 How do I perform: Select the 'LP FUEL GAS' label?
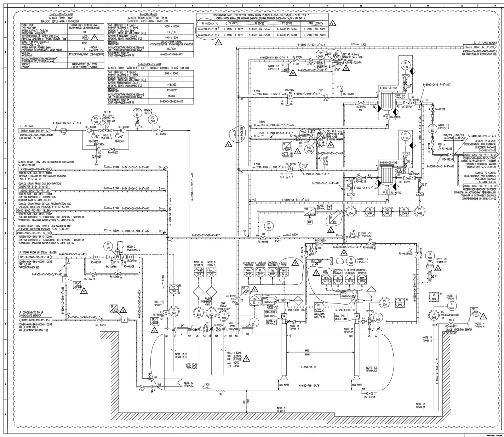point(25,126)
